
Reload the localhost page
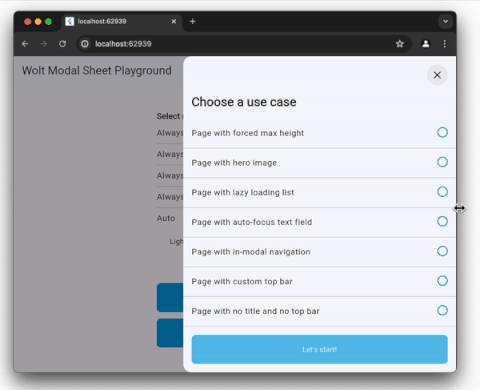click(62, 44)
